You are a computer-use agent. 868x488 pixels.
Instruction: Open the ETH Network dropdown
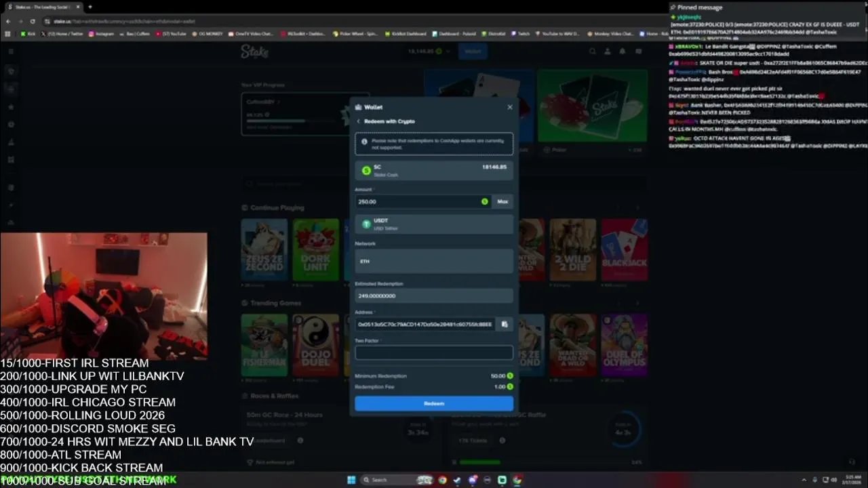[x=434, y=261]
